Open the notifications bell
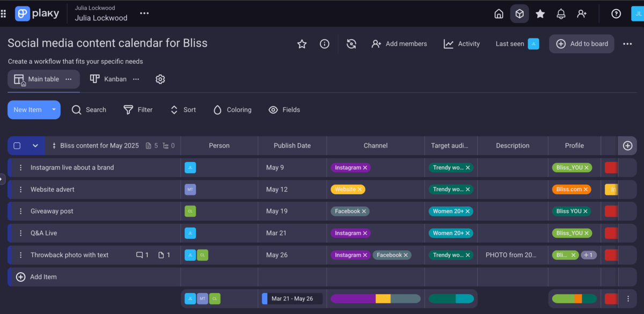 (561, 14)
